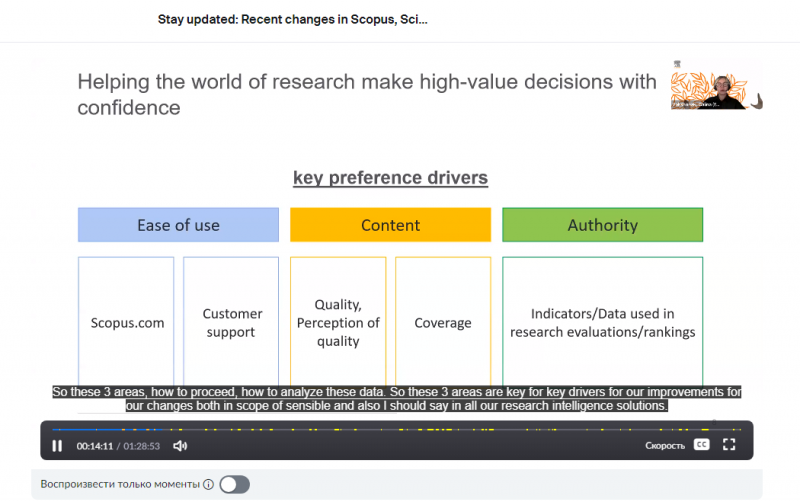Toggle closed captions with the CC icon
Screen dimensions: 800x502
pos(702,445)
